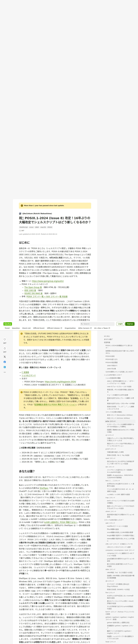Open the Qiita Careers external link
138x644 pixels.
pyautogui.click(x=85, y=328)
